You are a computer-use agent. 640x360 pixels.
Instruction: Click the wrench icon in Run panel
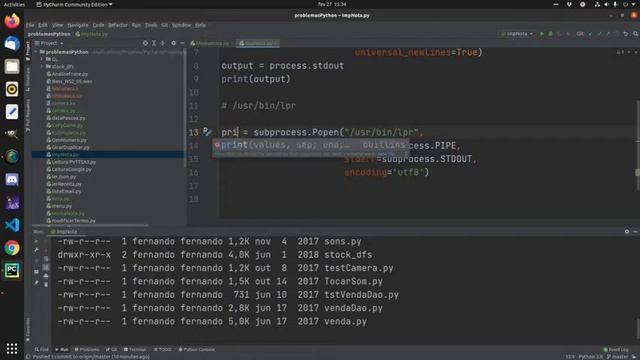click(36, 250)
